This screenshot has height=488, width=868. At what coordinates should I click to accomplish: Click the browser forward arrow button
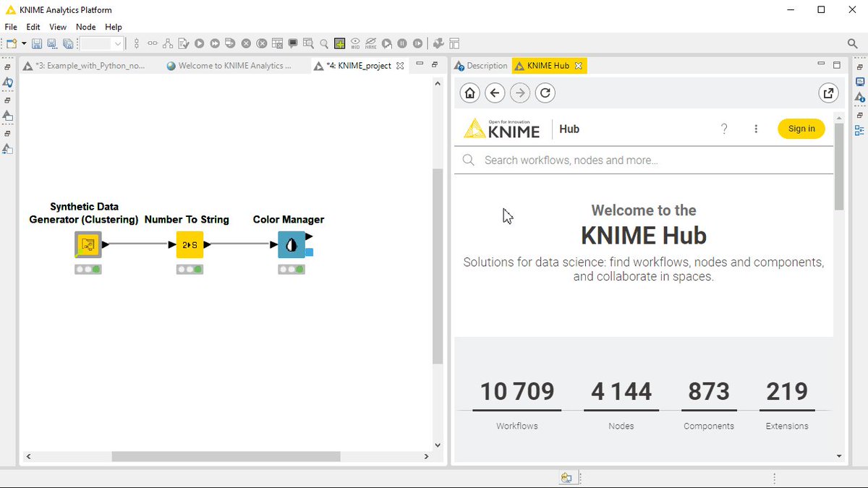520,93
